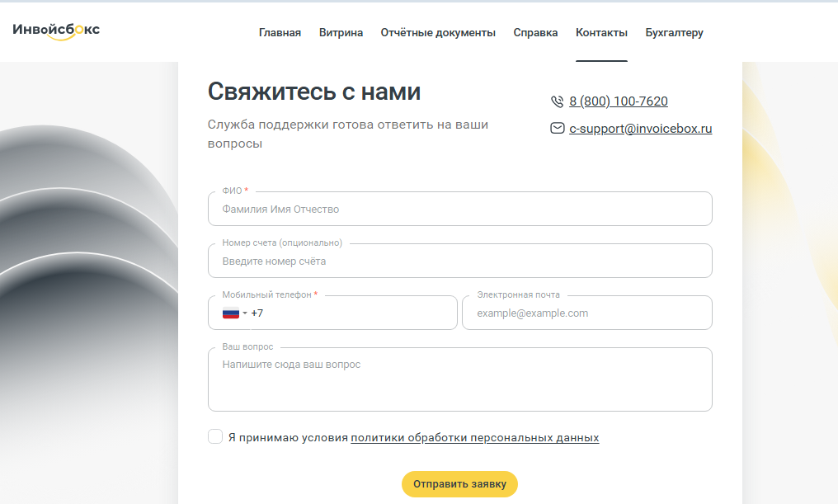Click the Я принимаю условия text
The width and height of the screenshot is (838, 504).
288,438
